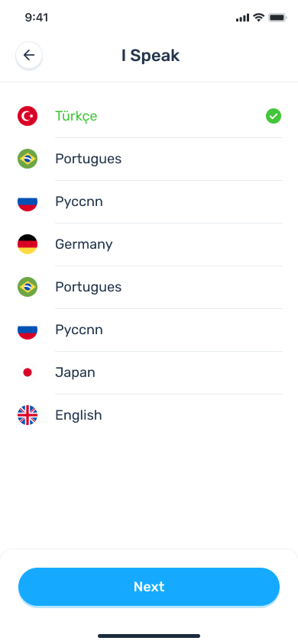Select the first Portugues entry
Image resolution: width=298 pixels, height=644 pixels.
point(150,159)
